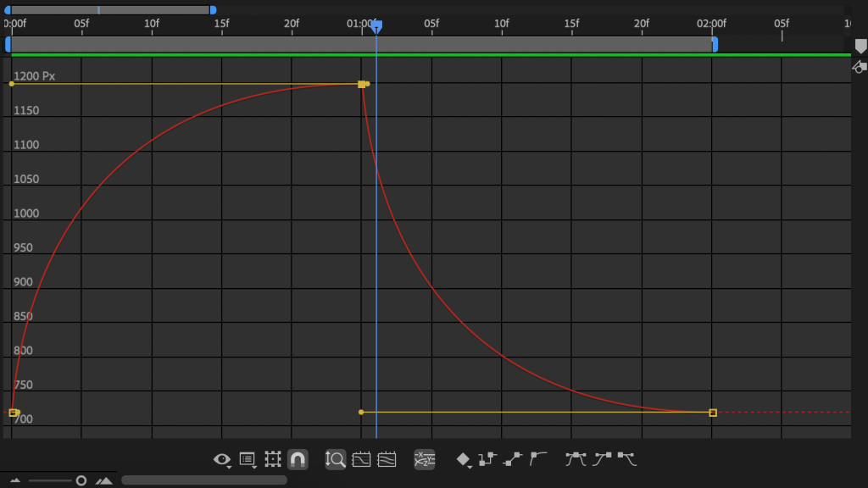This screenshot has width=868, height=488.
Task: Convert selected keyframes to Hold
Action: pos(487,459)
